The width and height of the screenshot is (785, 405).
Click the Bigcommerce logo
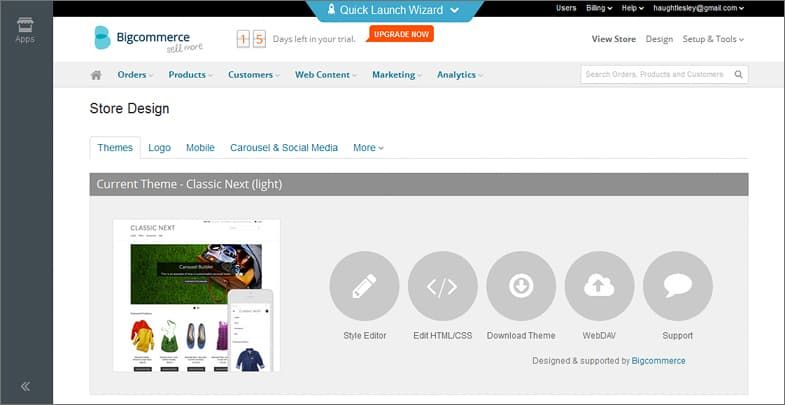point(148,39)
